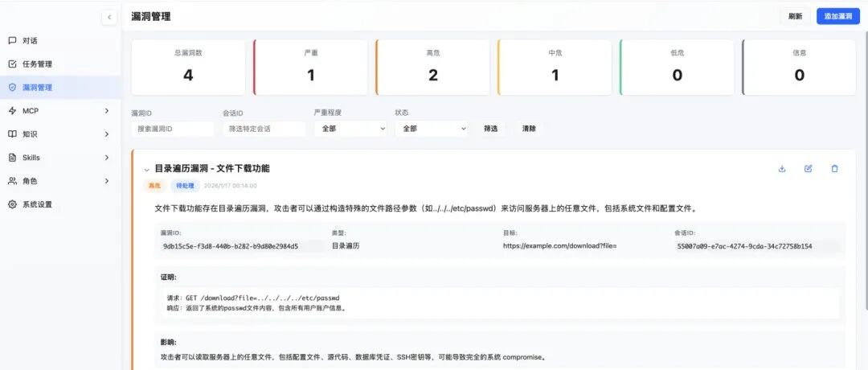Open the Skills sidebar item
Viewport: 868px width, 370px height.
point(60,158)
